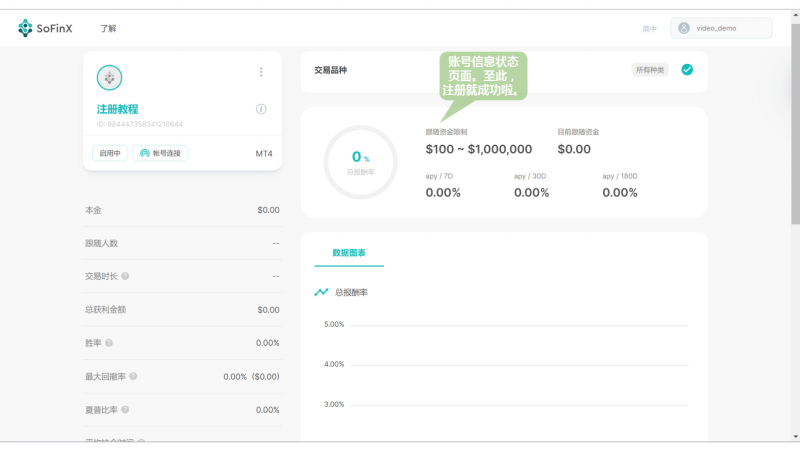Click the help icon next to 最大回撤率
This screenshot has height=450, width=800.
pos(133,377)
